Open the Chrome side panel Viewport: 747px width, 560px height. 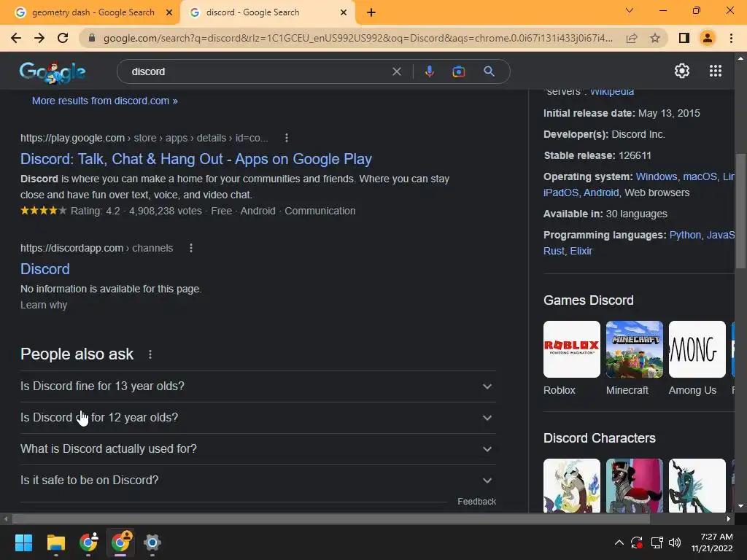(x=684, y=38)
